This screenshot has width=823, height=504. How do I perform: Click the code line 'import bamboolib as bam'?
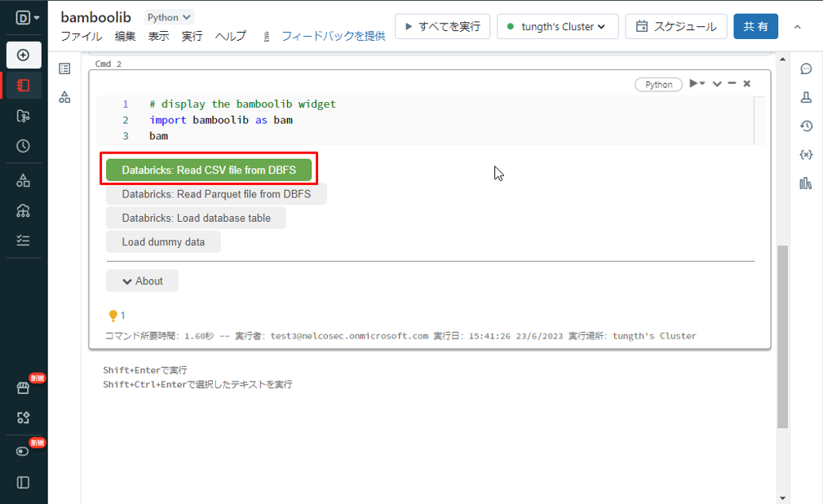[x=221, y=120]
